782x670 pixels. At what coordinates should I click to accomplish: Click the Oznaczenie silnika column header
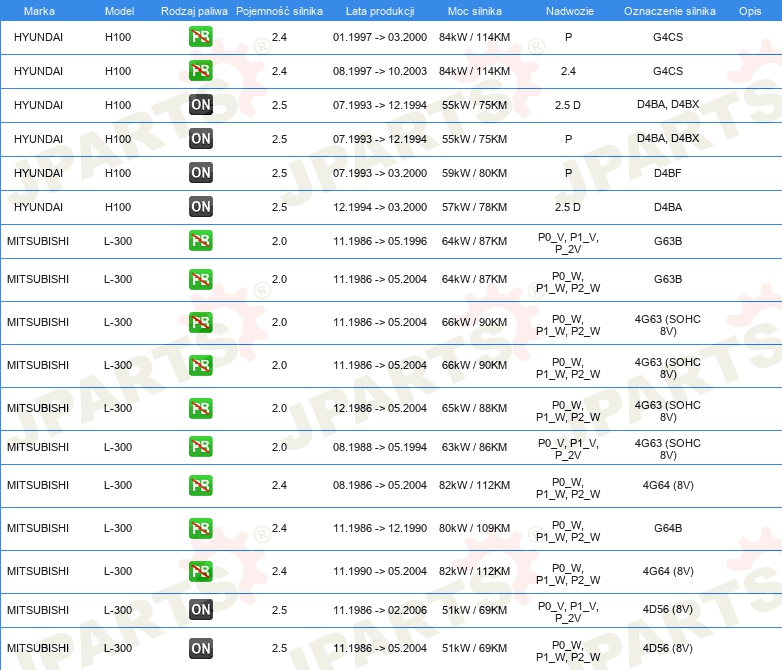pos(669,11)
